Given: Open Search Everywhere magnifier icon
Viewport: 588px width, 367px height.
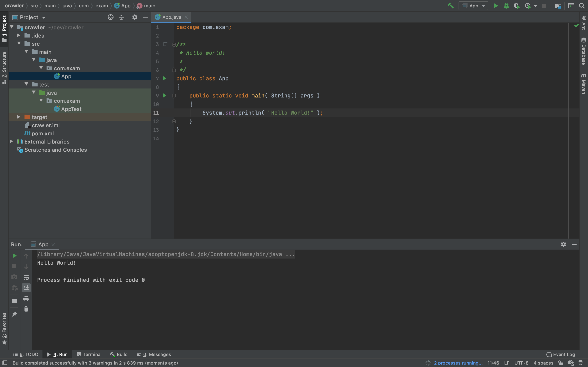Looking at the screenshot, I should coord(582,6).
